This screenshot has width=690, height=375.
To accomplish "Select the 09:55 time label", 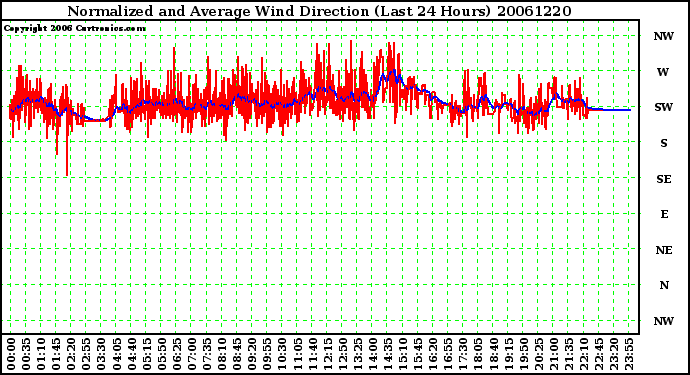I will 267,354.
